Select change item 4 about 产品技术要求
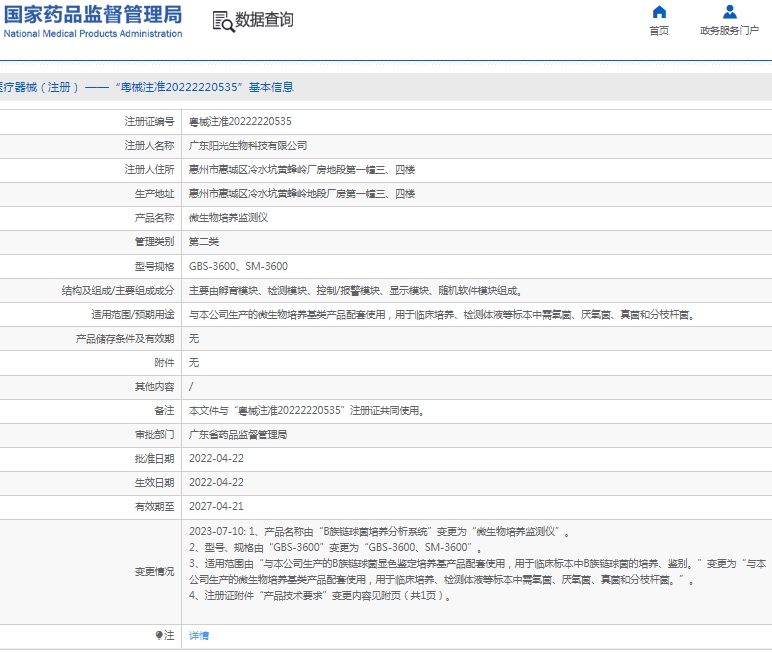The width and height of the screenshot is (772, 652). [320, 596]
